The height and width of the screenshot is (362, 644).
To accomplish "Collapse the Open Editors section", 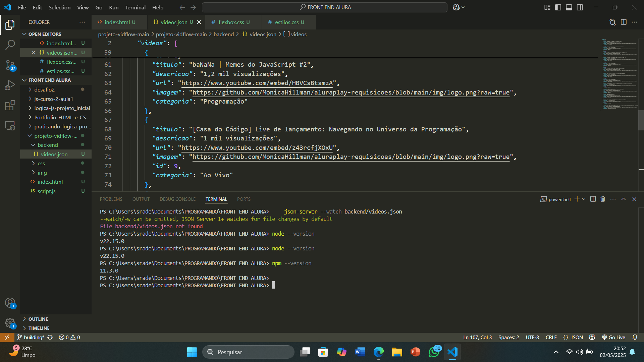I will pyautogui.click(x=56, y=34).
